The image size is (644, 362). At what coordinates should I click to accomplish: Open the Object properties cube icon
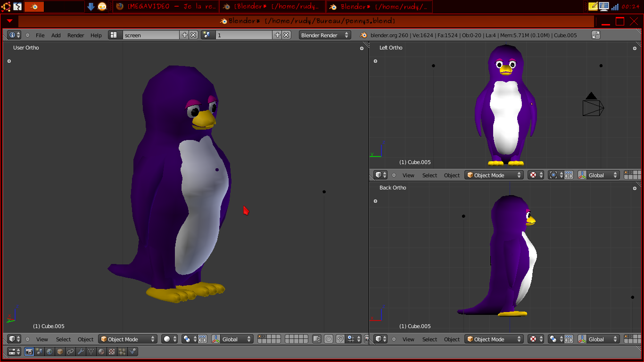[60, 352]
